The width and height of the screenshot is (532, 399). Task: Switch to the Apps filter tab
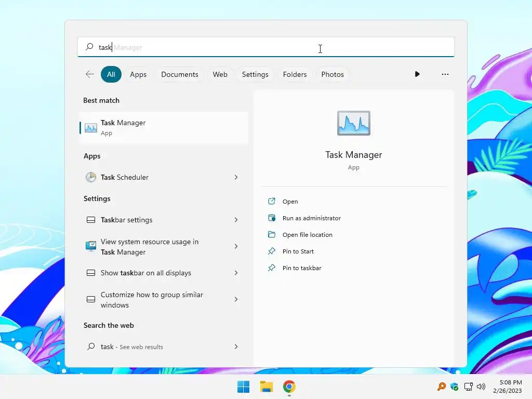pyautogui.click(x=138, y=74)
